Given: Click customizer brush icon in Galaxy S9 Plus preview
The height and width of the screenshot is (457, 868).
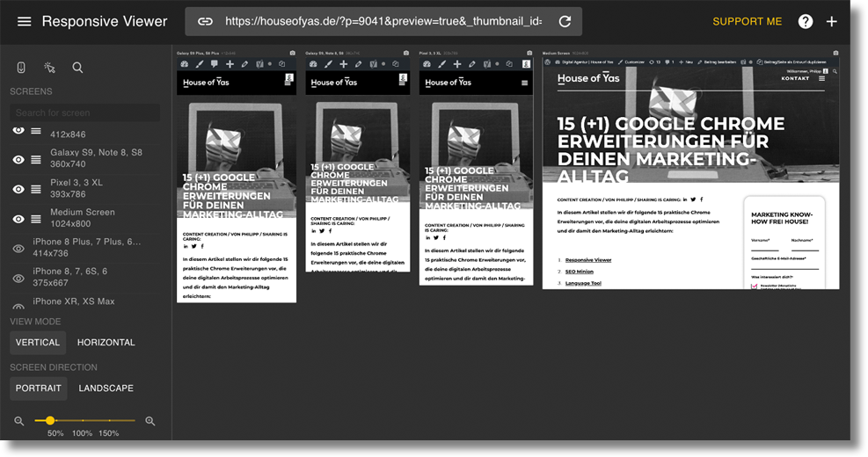Looking at the screenshot, I should [200, 64].
